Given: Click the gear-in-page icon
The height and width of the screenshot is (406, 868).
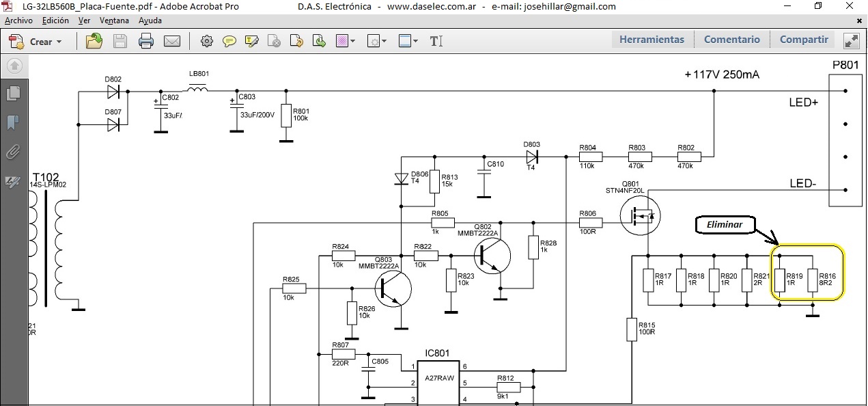Looking at the screenshot, I should coord(374,41).
